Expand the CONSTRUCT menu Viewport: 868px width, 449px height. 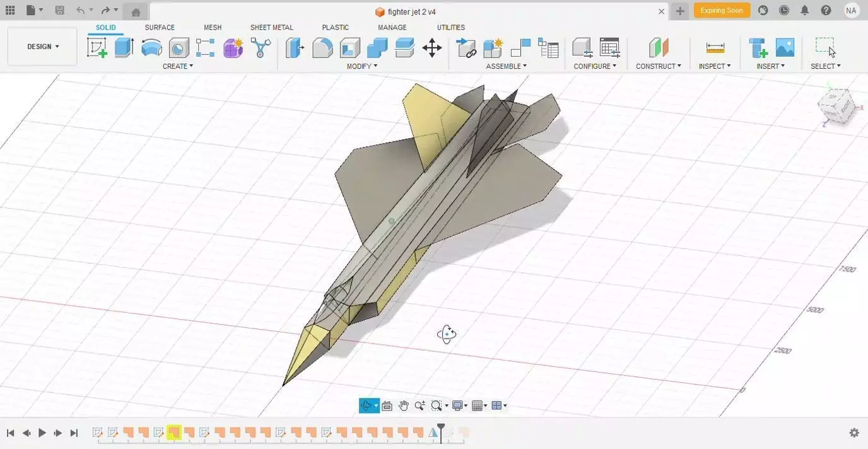[659, 66]
